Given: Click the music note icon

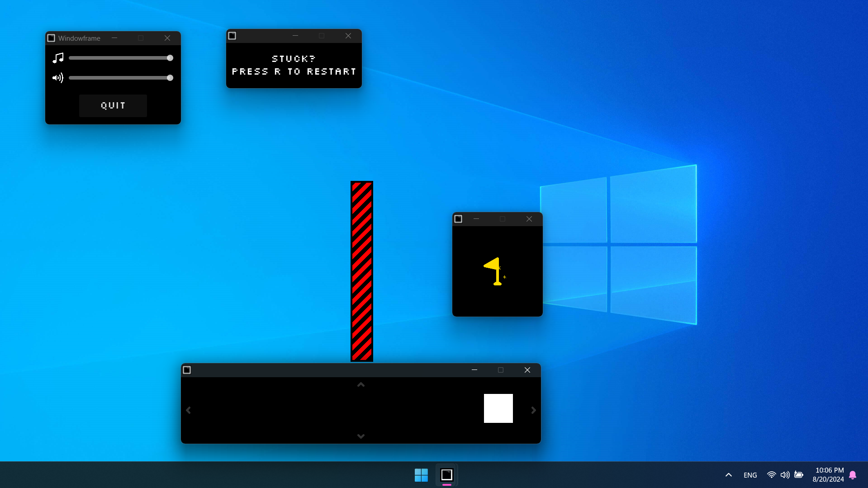Looking at the screenshot, I should click(x=58, y=58).
